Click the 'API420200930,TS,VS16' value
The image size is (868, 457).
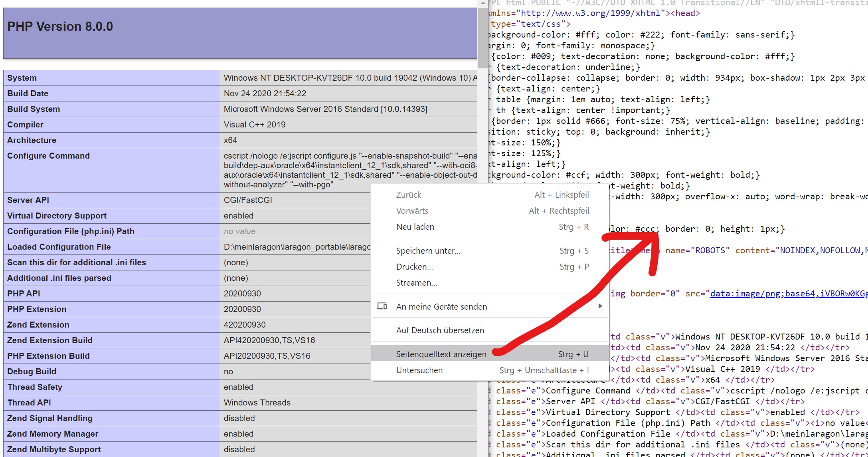(x=269, y=340)
